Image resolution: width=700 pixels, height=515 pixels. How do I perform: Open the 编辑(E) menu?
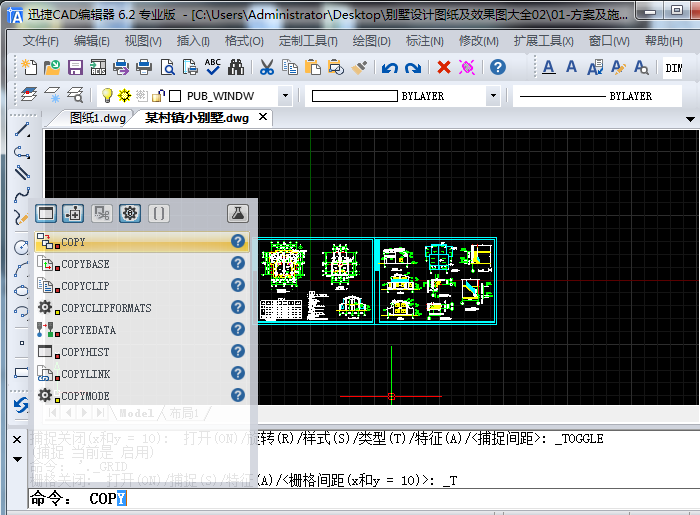point(92,41)
